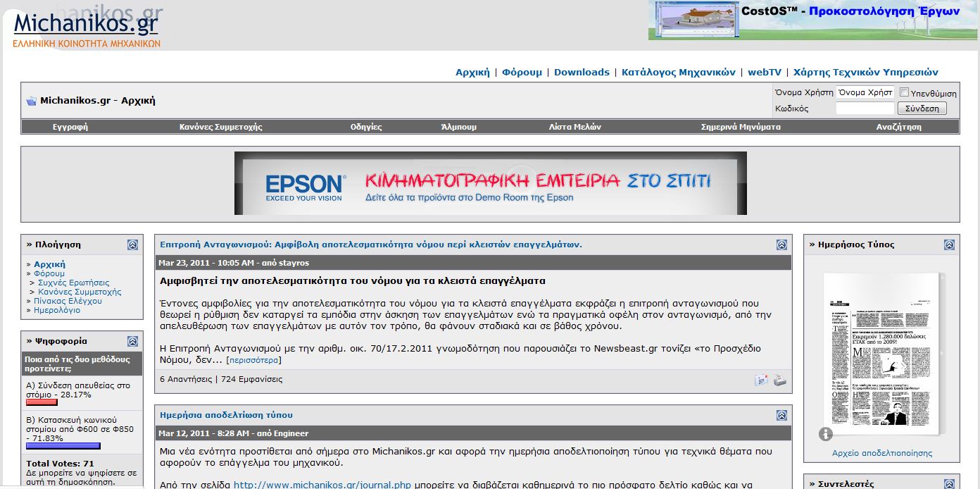Click the Κωδικός password field

pyautogui.click(x=865, y=109)
